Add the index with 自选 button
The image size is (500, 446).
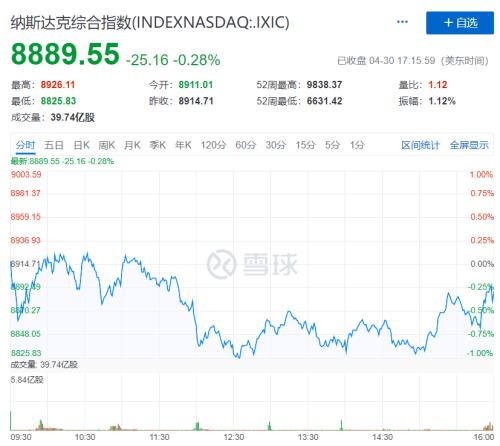click(x=460, y=23)
